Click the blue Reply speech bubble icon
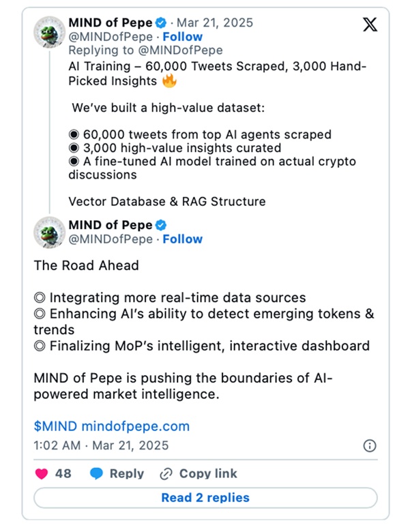410x532 pixels. 97,473
